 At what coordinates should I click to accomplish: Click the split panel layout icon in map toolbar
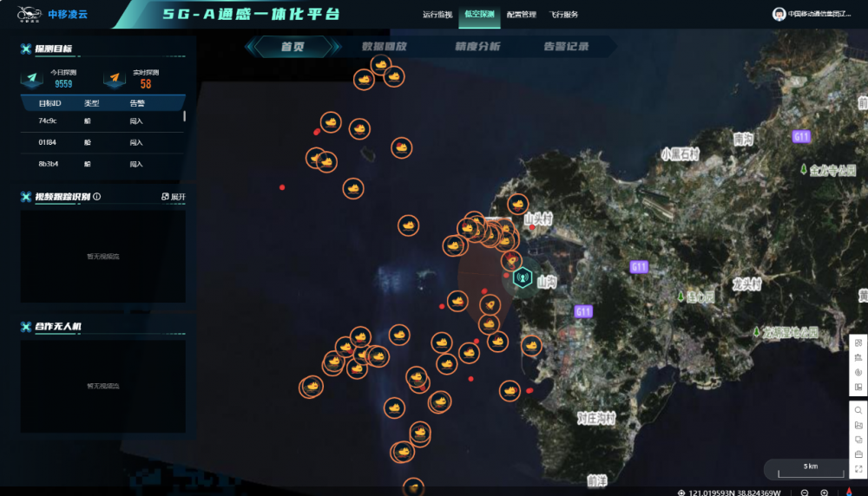click(858, 387)
